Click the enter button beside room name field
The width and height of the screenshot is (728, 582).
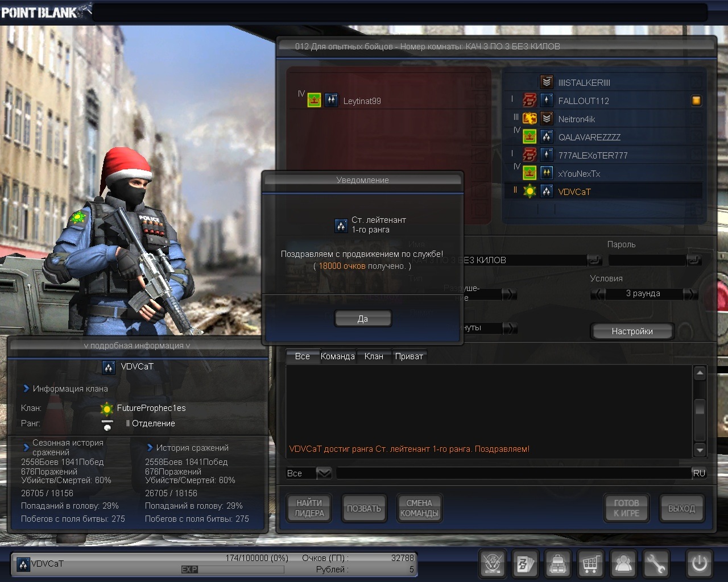594,260
